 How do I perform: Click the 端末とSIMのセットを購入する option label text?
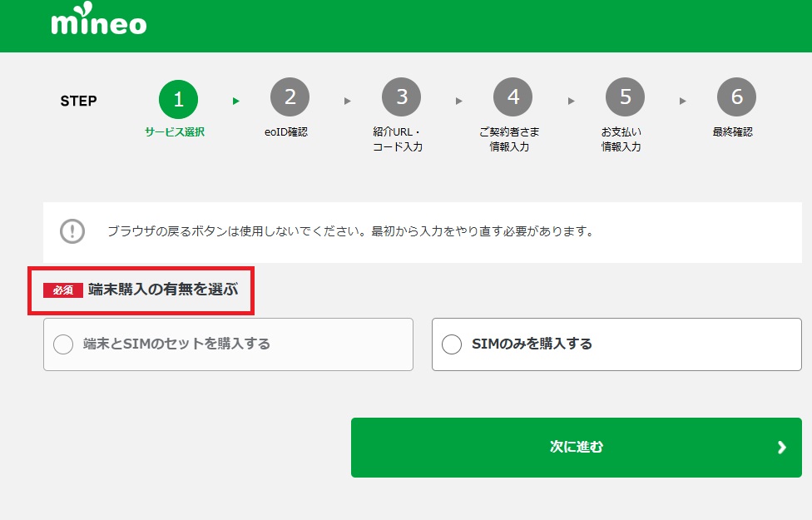(x=176, y=344)
